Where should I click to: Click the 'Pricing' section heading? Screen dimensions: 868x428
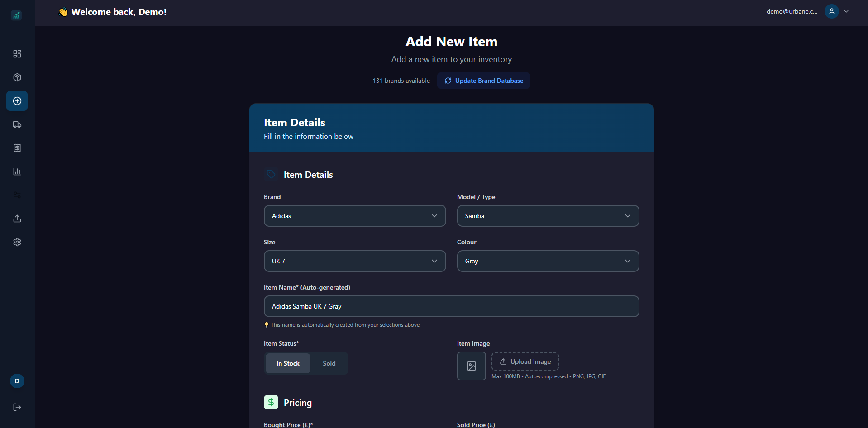coord(298,403)
